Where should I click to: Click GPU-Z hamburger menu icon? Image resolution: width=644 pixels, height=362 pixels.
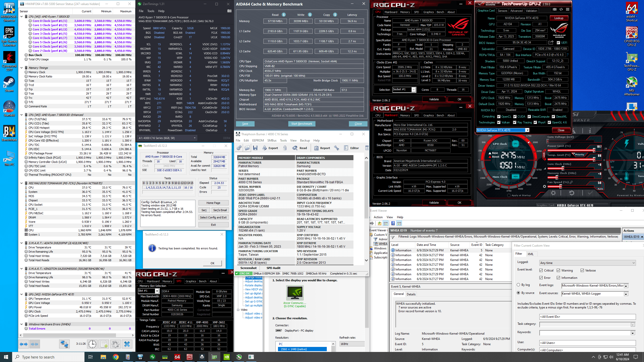pyautogui.click(x=568, y=10)
